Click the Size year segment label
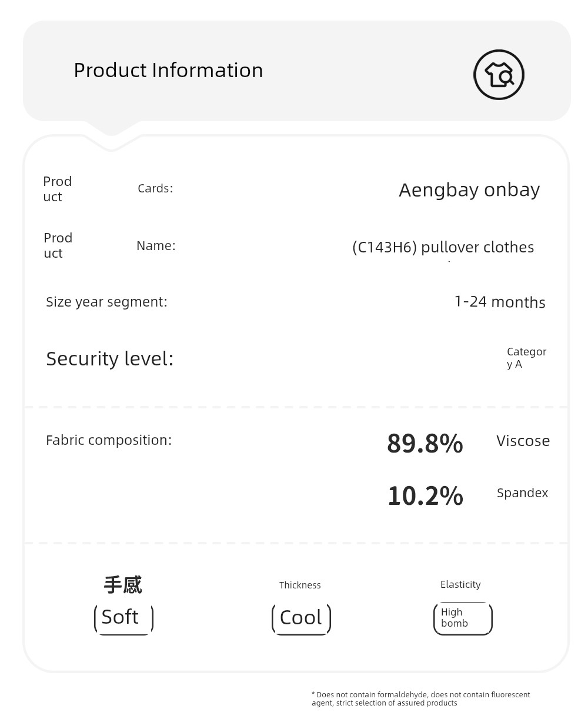 [x=106, y=302]
